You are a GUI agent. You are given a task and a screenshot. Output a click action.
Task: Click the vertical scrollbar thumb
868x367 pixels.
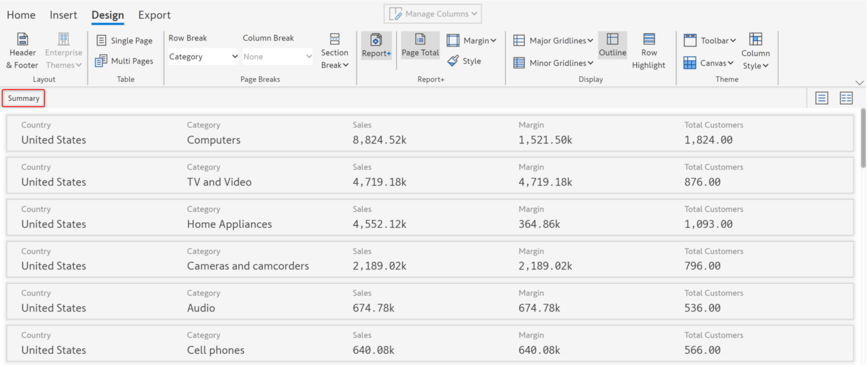863,138
